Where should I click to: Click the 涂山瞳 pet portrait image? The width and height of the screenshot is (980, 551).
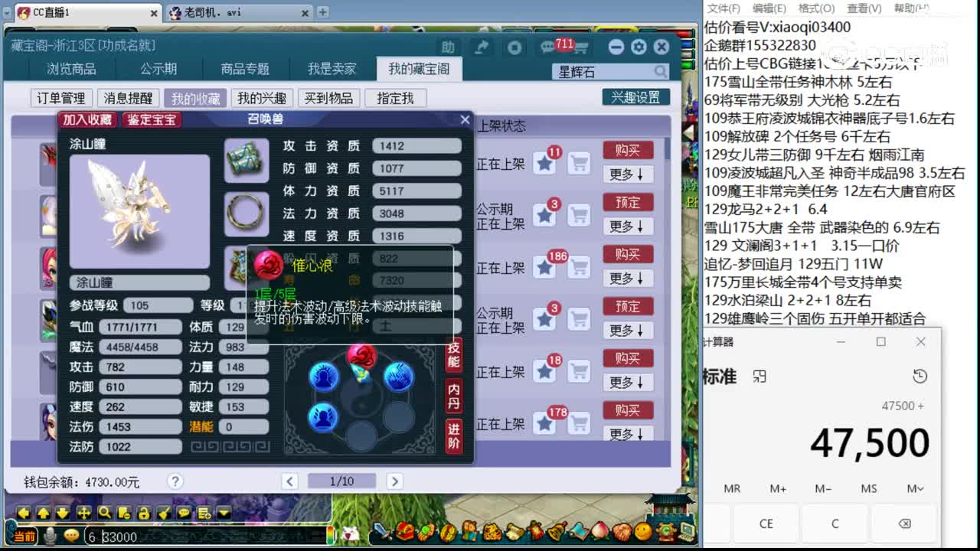coord(139,211)
